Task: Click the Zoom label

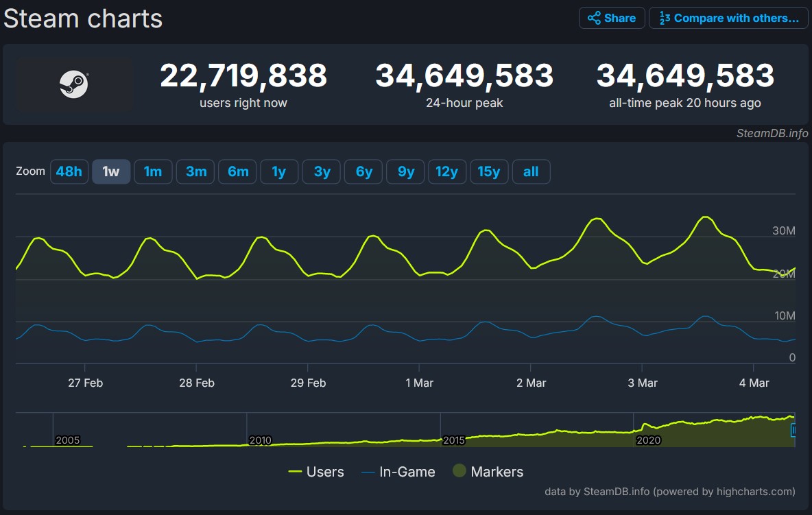Action: coord(31,171)
